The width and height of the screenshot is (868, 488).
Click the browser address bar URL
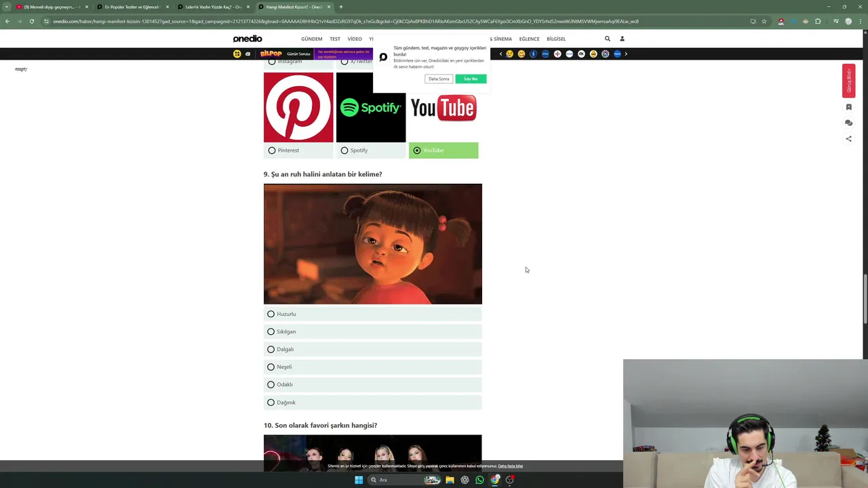coord(346,21)
